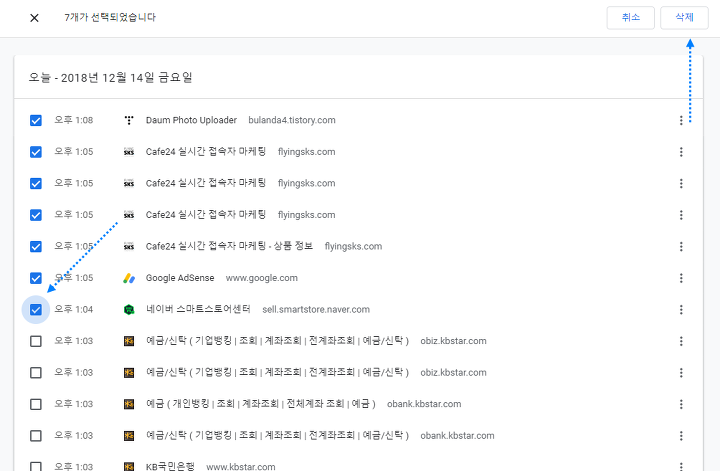Check the '예금/신탁' entry from obank.kbstar.com
Image resolution: width=720 pixels, height=471 pixels.
tap(36, 436)
